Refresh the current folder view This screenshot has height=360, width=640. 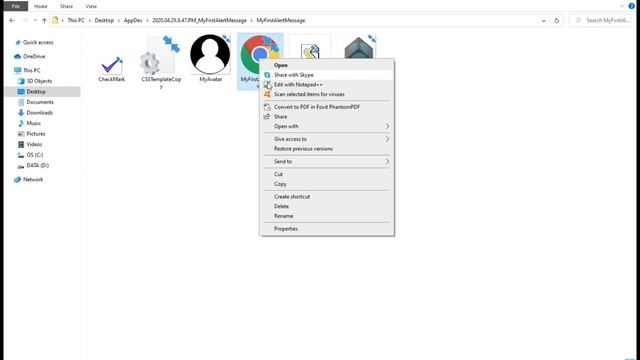click(x=556, y=20)
